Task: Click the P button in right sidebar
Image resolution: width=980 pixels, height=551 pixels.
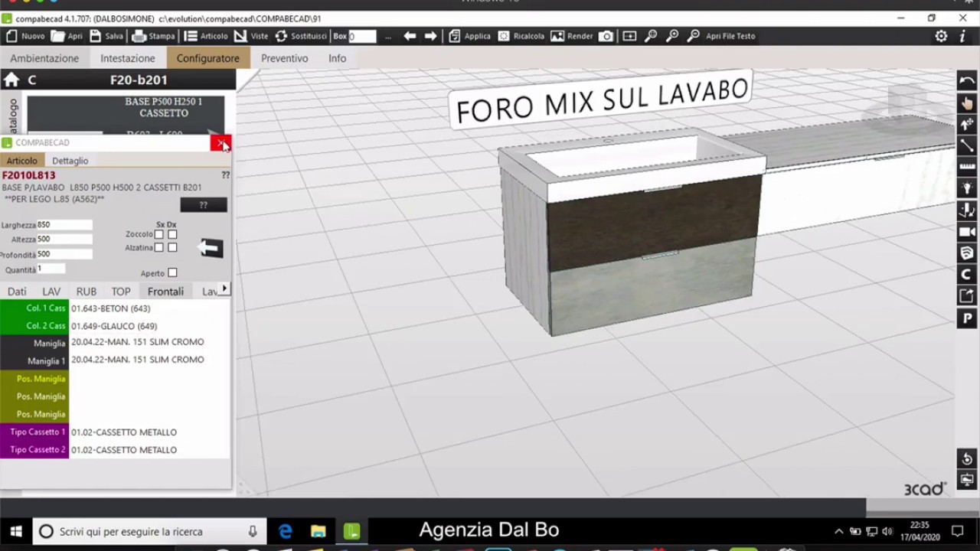Action: (967, 318)
